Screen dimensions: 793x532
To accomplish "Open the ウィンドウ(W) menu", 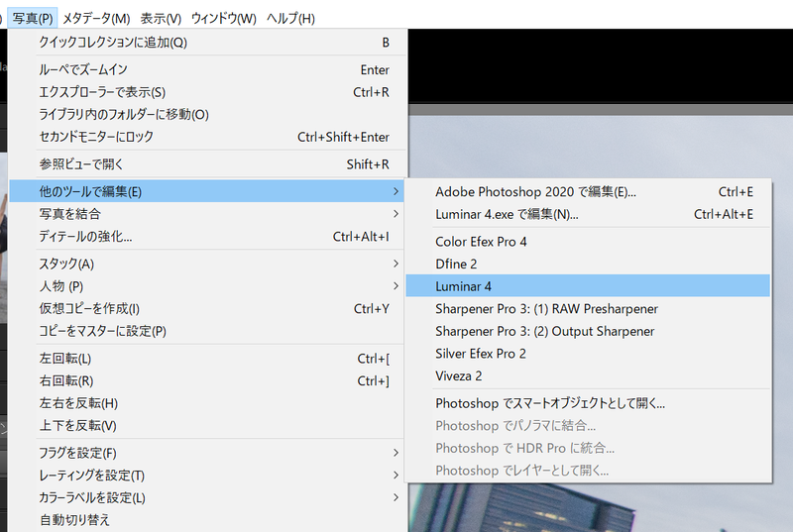I will point(224,19).
